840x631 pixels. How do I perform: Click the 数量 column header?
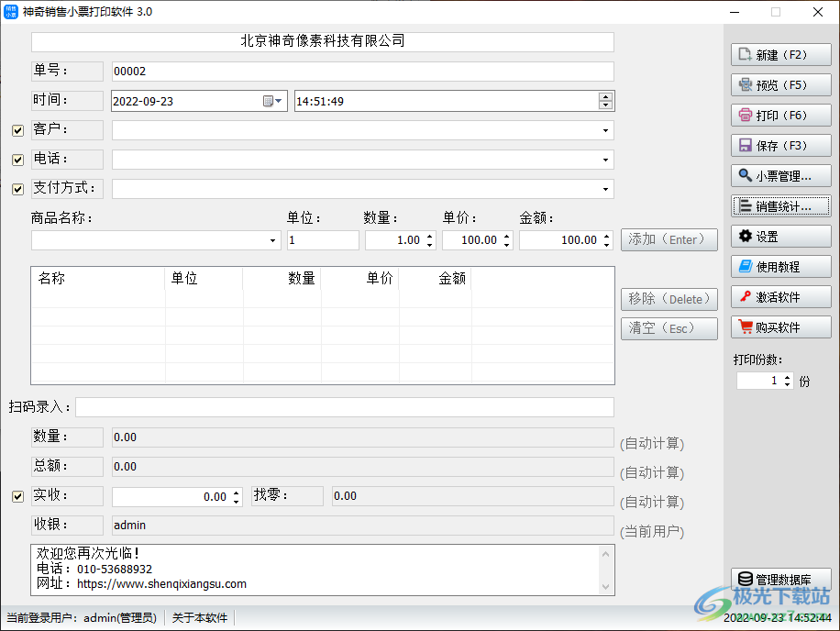pos(282,279)
